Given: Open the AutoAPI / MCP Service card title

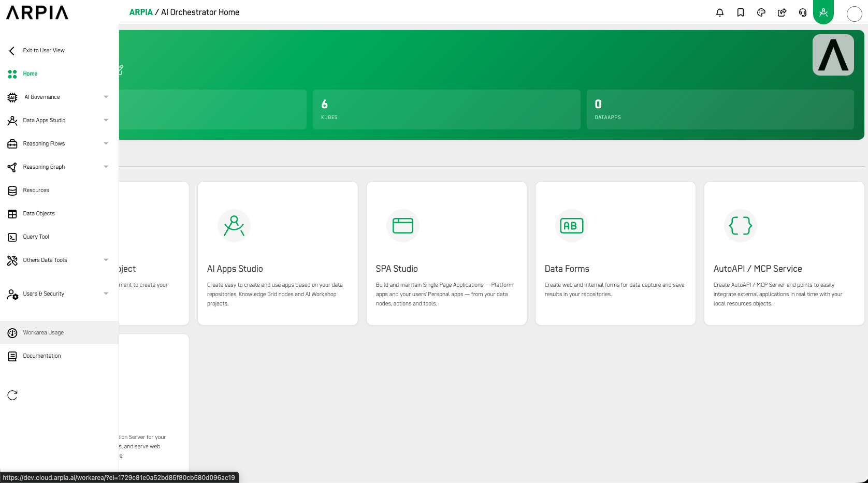Looking at the screenshot, I should click(x=758, y=269).
